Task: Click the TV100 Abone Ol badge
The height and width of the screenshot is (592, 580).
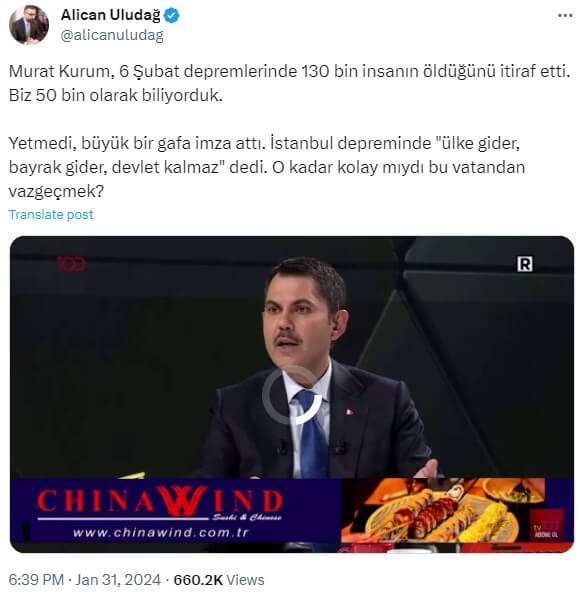Action: point(546,526)
